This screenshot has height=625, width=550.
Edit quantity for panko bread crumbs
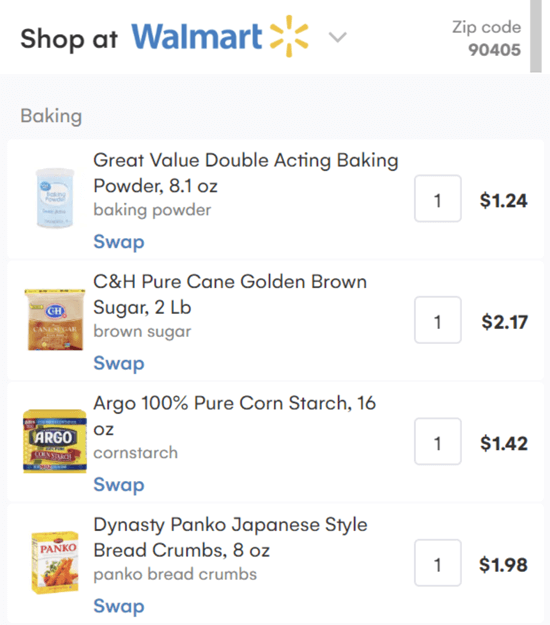[438, 563]
